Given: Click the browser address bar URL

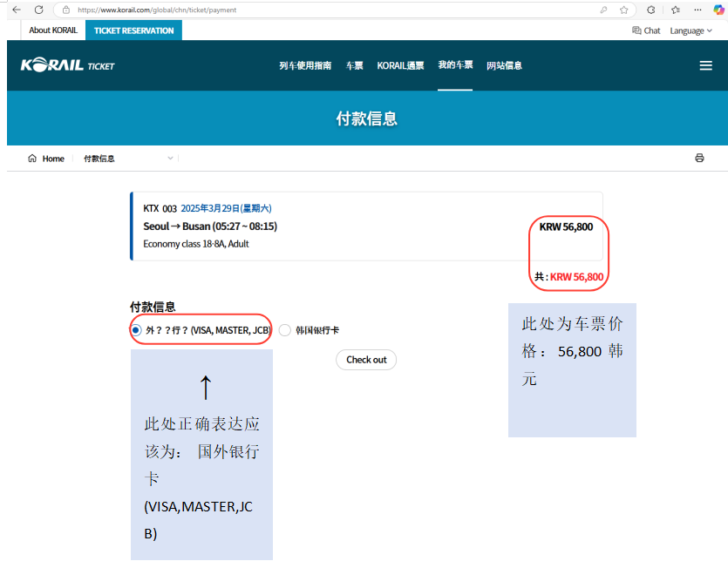Looking at the screenshot, I should pyautogui.click(x=157, y=10).
